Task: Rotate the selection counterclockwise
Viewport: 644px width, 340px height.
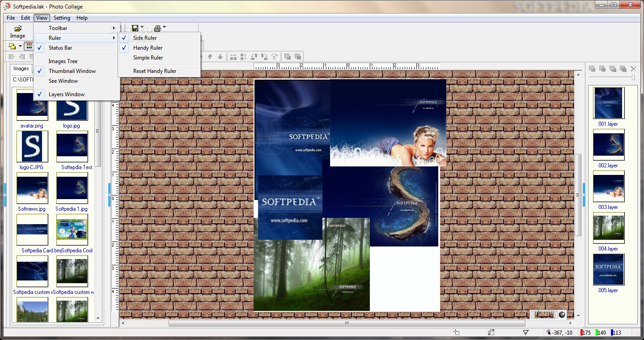Action: [x=254, y=57]
